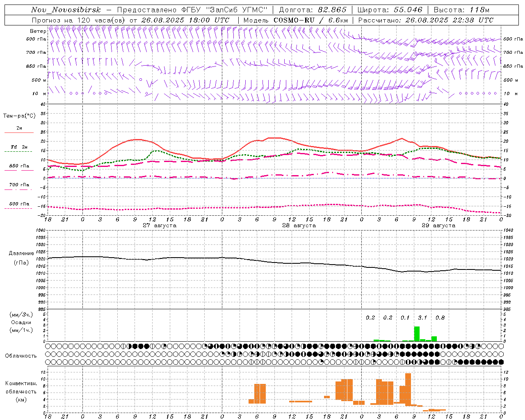The height and width of the screenshot is (420, 525).
Task: Click the 700 гПа temperature legend entry
Action: coord(19,185)
